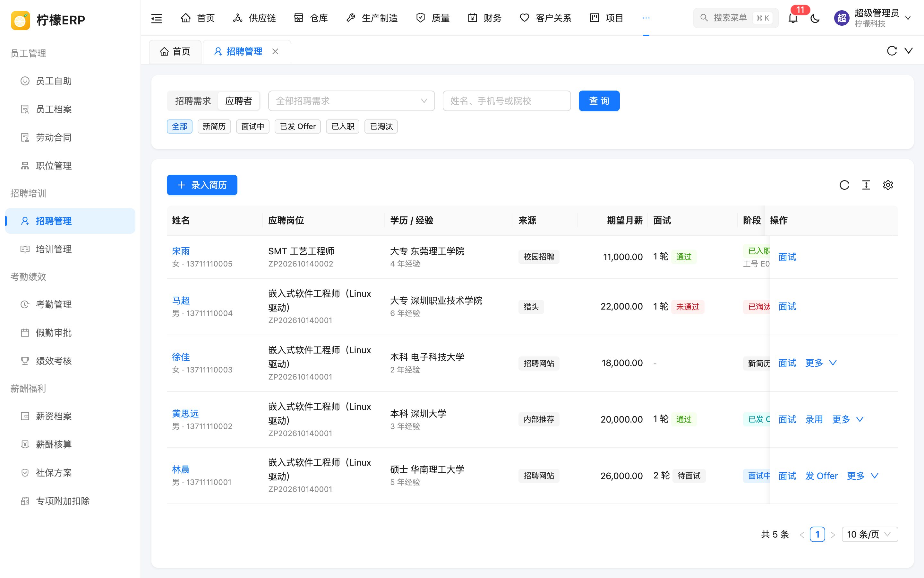Click the 录入简历 button
The width and height of the screenshot is (924, 578).
(202, 185)
